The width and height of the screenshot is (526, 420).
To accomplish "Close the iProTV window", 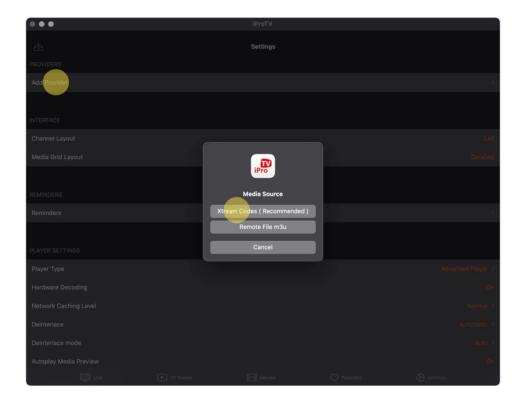I will pos(32,24).
